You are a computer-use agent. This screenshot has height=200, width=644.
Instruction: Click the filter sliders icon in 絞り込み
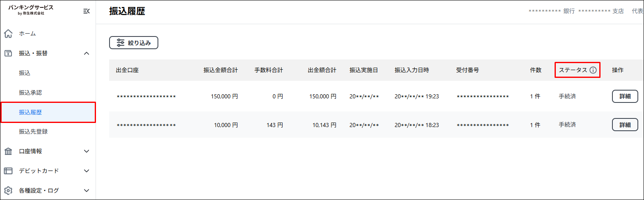[121, 43]
